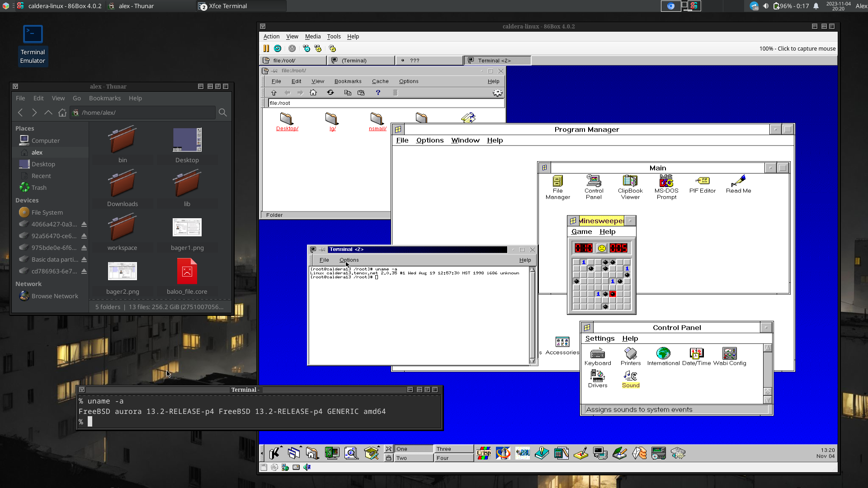Image resolution: width=868 pixels, height=488 pixels.
Task: Send Ctrl+Alt+Del via 86Box toolbar icon
Action: [307, 48]
